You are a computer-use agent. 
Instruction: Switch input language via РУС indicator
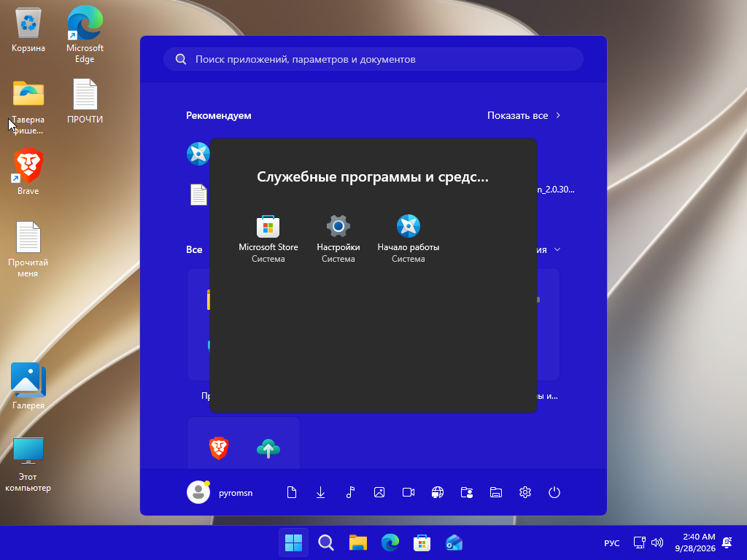click(x=612, y=542)
